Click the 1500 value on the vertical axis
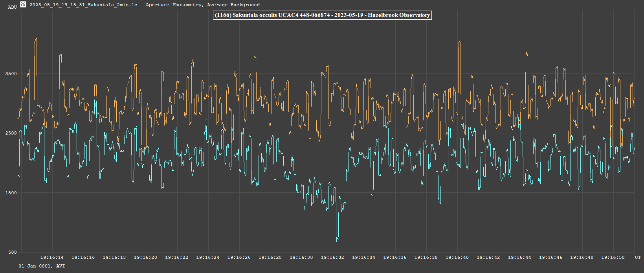Image resolution: width=644 pixels, height=273 pixels. [x=11, y=193]
